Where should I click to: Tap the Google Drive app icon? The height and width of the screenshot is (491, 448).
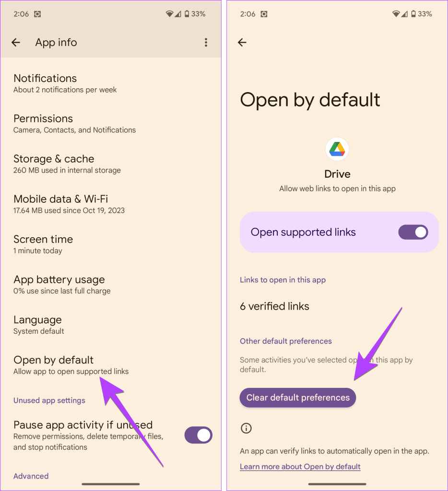(337, 149)
